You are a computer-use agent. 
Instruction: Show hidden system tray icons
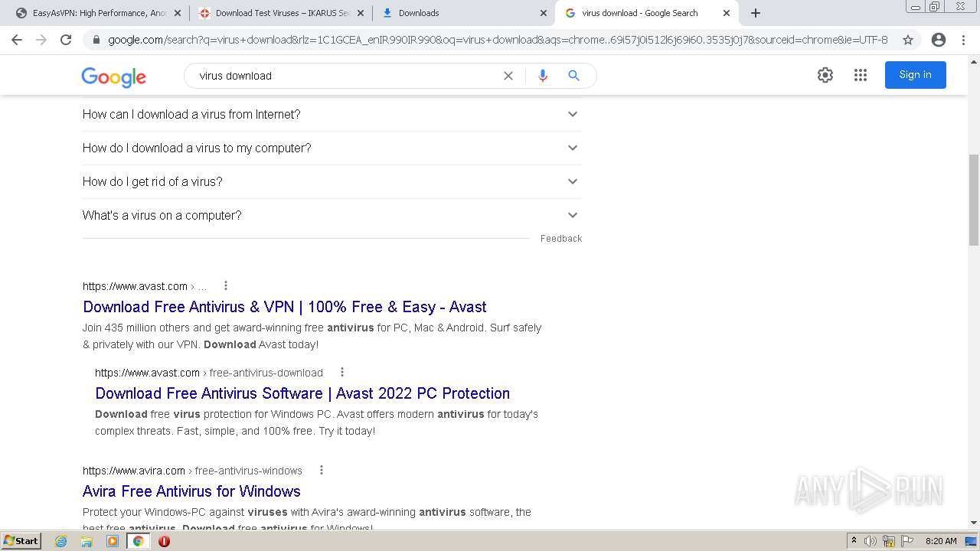[854, 541]
